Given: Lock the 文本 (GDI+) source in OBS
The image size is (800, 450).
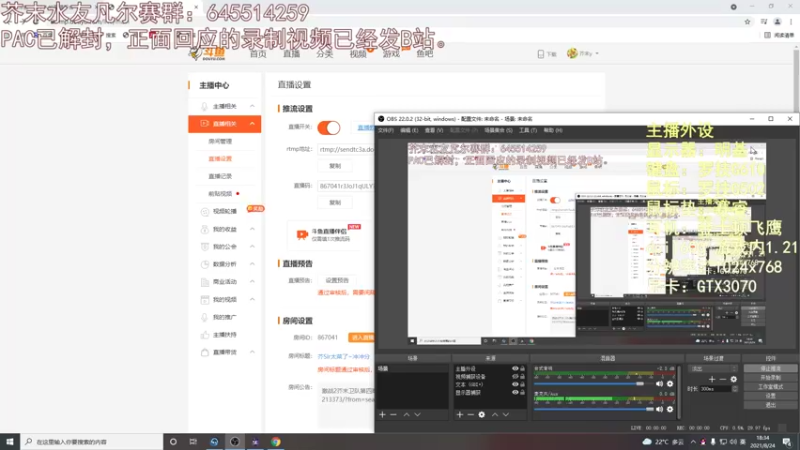Looking at the screenshot, I should tap(522, 384).
